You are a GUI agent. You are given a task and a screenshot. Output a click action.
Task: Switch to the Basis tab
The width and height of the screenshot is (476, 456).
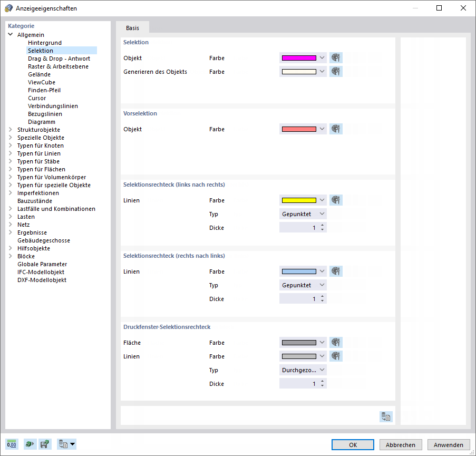132,27
